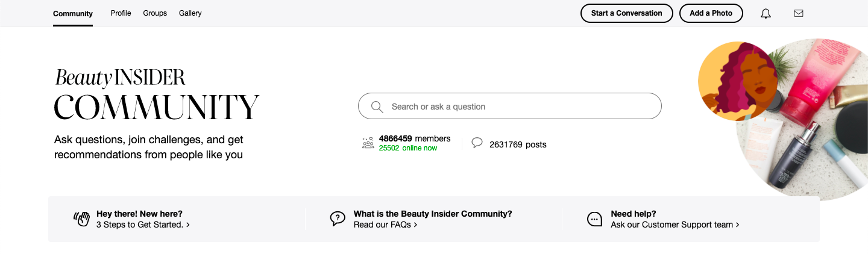
Task: Open the Profile tab
Action: click(x=121, y=13)
